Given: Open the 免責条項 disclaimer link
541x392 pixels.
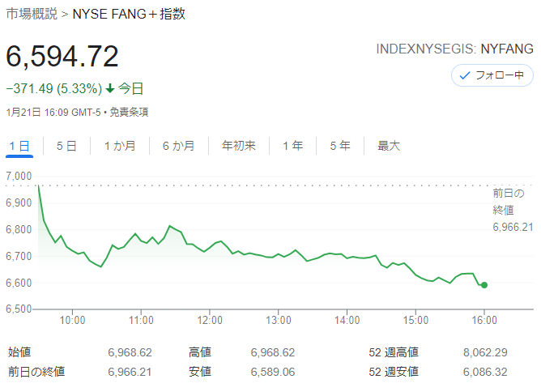Looking at the screenshot, I should point(129,112).
